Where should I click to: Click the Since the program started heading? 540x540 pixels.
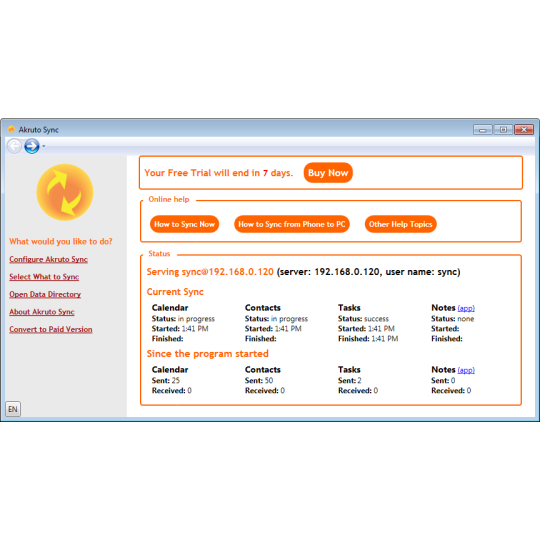point(208,354)
